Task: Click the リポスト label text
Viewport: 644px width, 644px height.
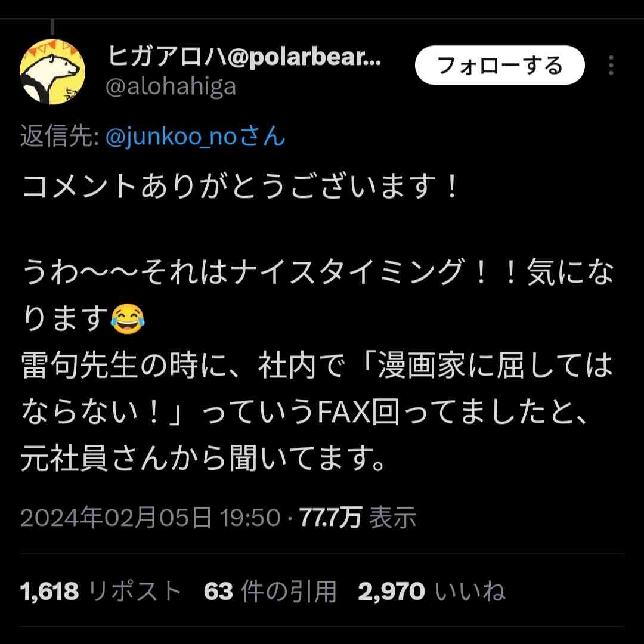Action: pos(135,592)
